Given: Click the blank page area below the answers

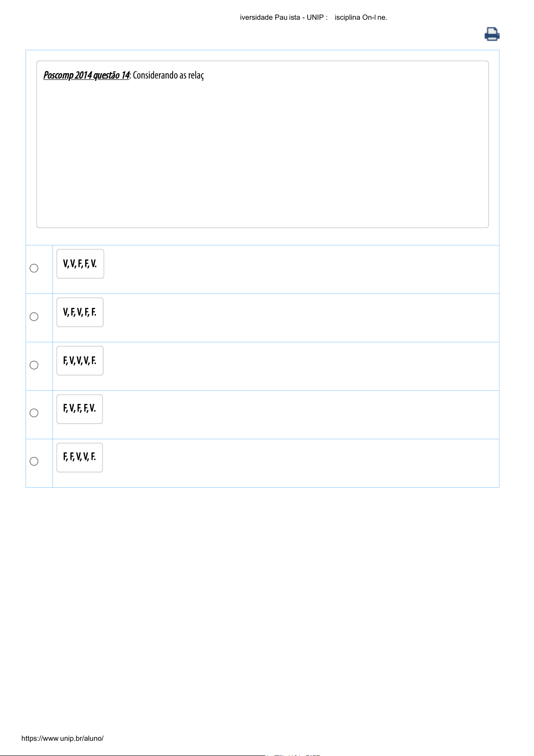Looking at the screenshot, I should [267, 606].
